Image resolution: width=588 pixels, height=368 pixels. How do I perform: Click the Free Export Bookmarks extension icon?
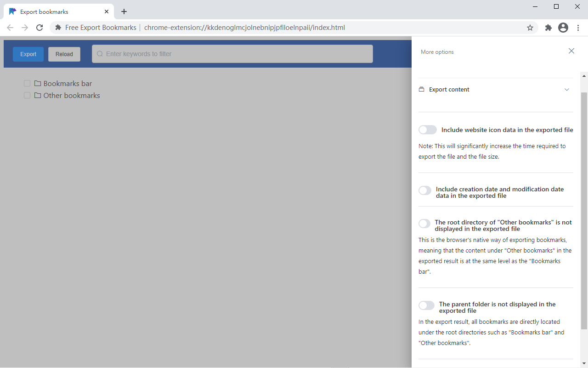pyautogui.click(x=58, y=28)
